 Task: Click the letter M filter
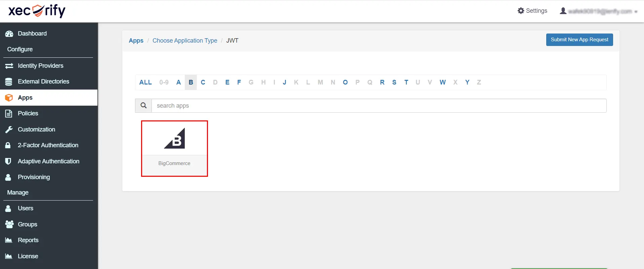320,82
